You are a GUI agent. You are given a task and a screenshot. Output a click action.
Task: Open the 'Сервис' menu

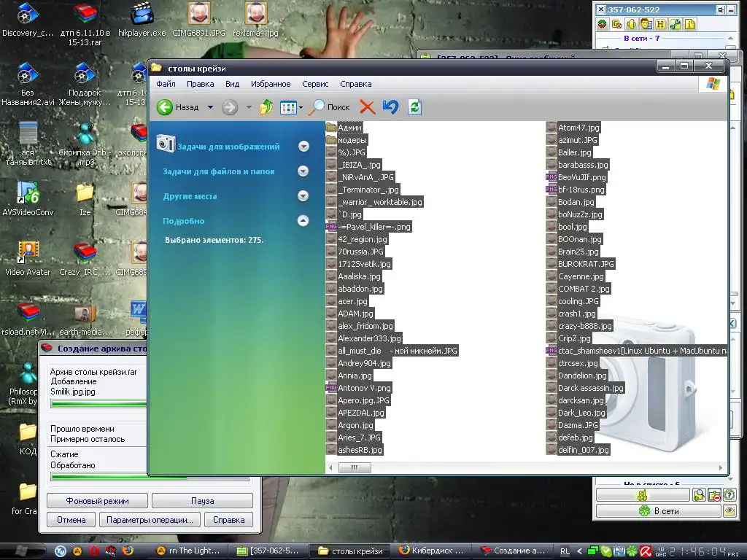coord(315,84)
